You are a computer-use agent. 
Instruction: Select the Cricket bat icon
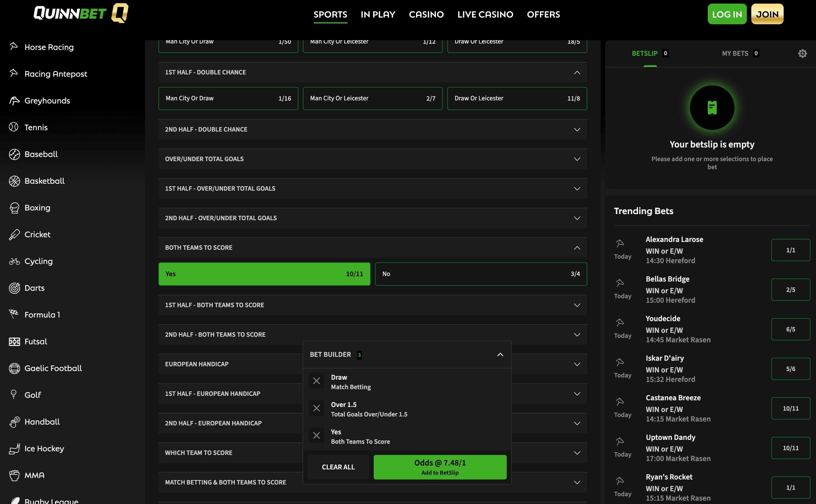coord(14,234)
